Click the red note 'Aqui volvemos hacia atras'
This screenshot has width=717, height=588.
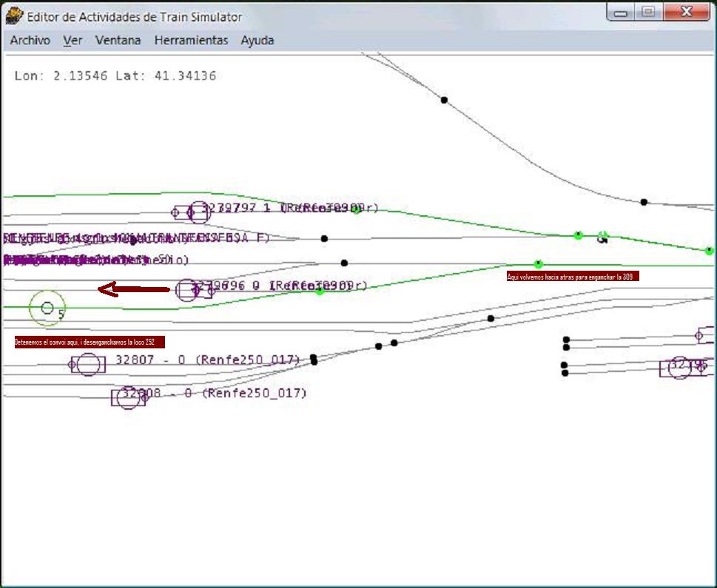point(571,276)
